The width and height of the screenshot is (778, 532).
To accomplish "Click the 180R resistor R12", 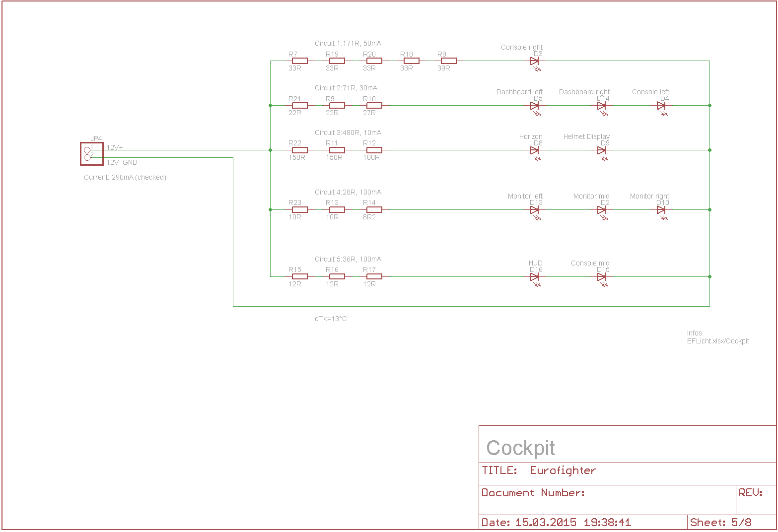I will (x=374, y=150).
